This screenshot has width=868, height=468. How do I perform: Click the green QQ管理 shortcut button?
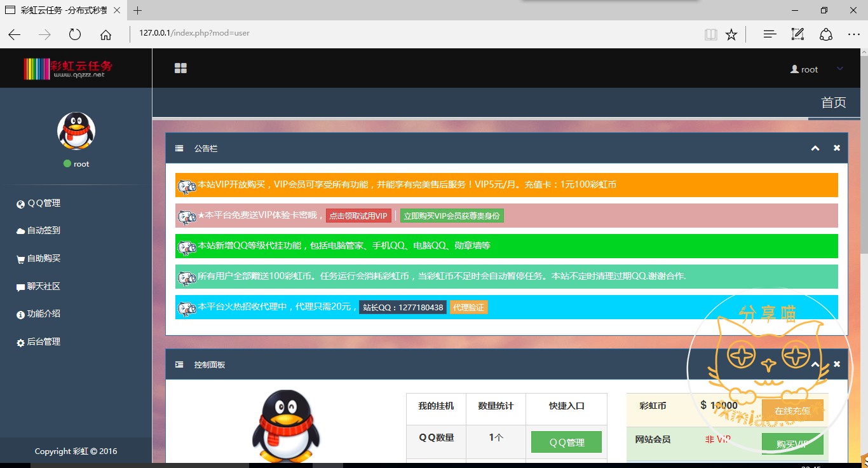click(566, 443)
